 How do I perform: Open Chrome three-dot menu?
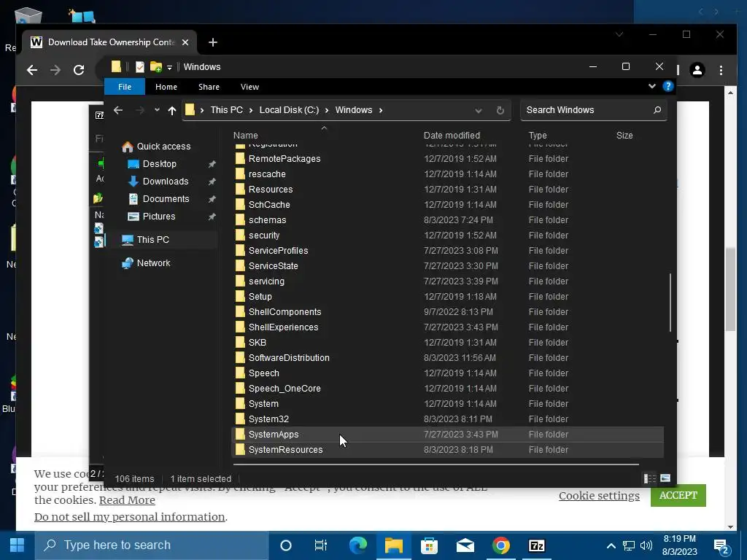pyautogui.click(x=721, y=70)
